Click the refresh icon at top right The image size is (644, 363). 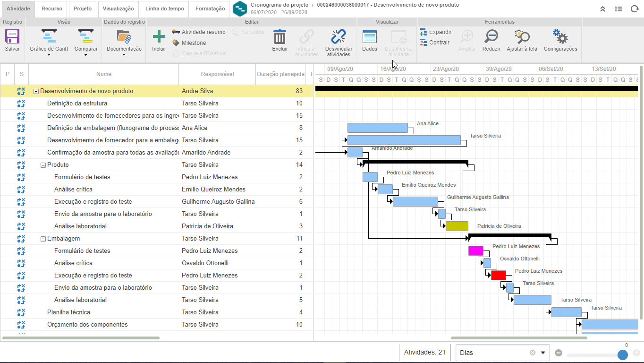[635, 9]
